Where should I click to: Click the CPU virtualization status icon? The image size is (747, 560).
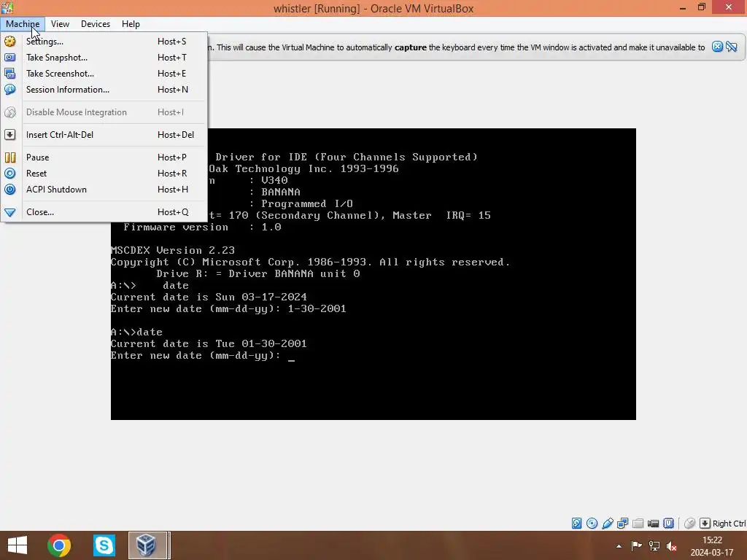click(669, 524)
